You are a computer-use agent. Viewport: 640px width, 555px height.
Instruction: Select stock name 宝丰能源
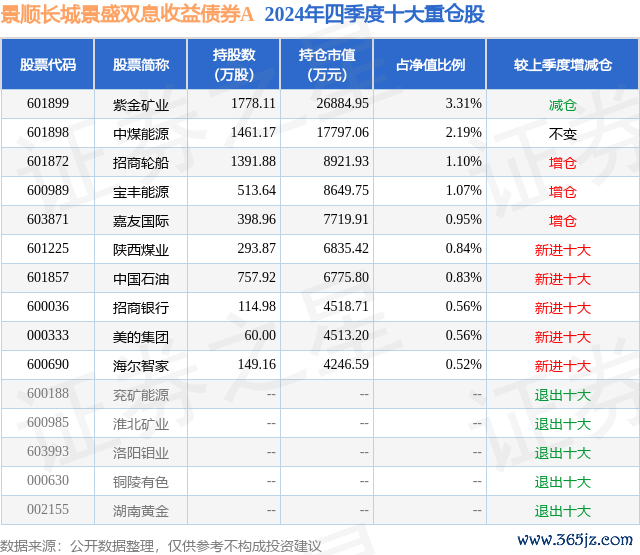(141, 192)
